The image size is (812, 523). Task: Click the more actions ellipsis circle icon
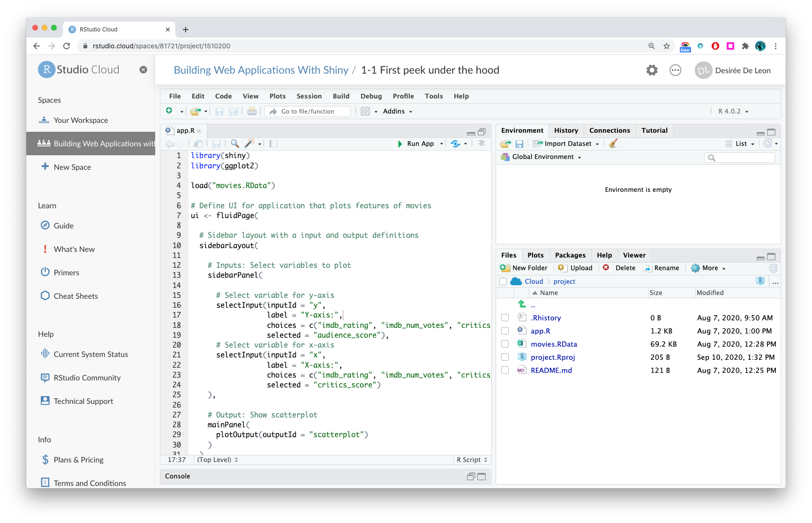(675, 70)
